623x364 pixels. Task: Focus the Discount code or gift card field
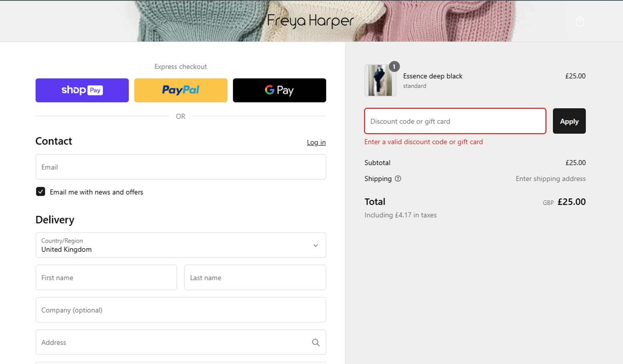(455, 121)
